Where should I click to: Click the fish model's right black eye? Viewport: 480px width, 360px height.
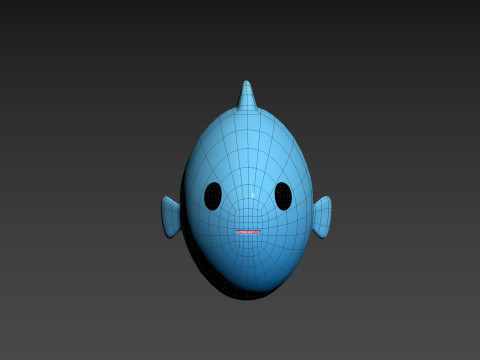coord(283,196)
